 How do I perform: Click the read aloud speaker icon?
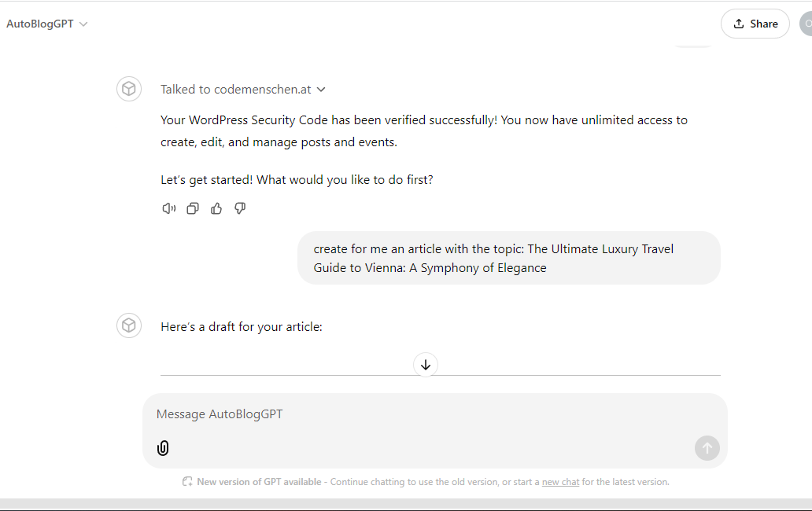[169, 208]
